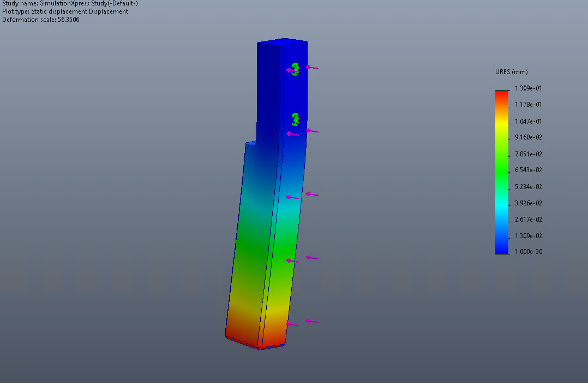Select the load arrow near the part's midpoint

coord(311,193)
